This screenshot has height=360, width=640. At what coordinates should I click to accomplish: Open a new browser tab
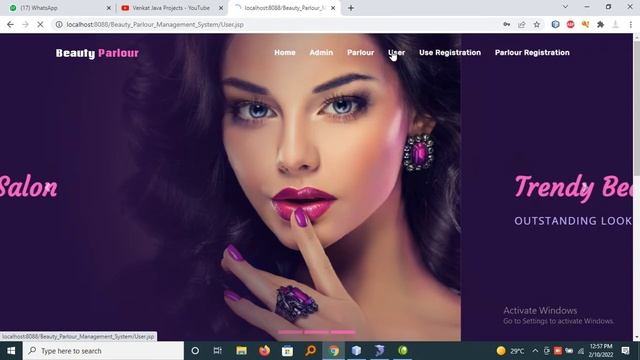click(x=351, y=8)
